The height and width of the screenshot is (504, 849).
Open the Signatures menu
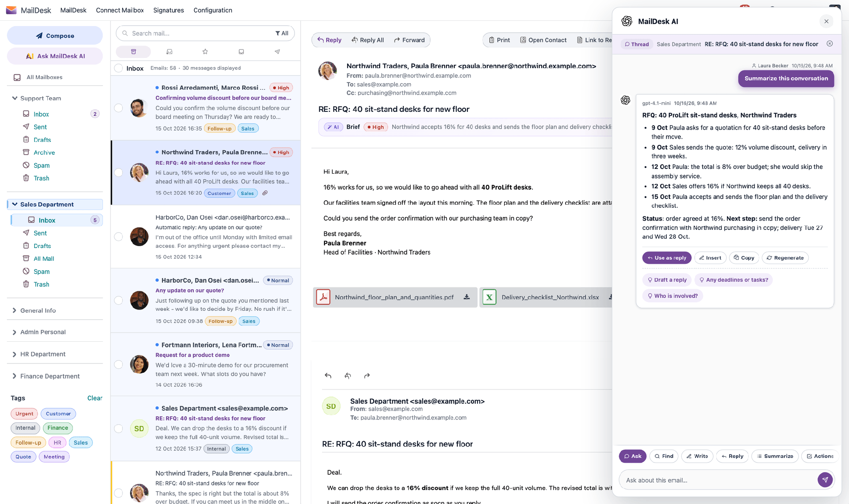168,10
